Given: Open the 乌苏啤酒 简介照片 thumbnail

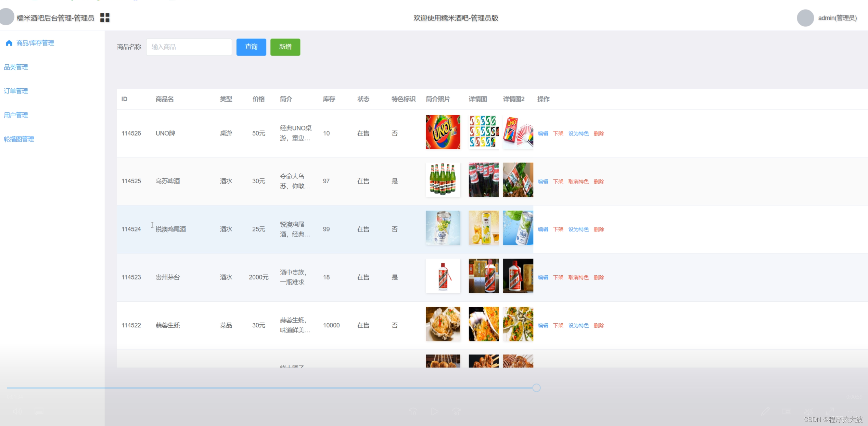Looking at the screenshot, I should point(443,180).
